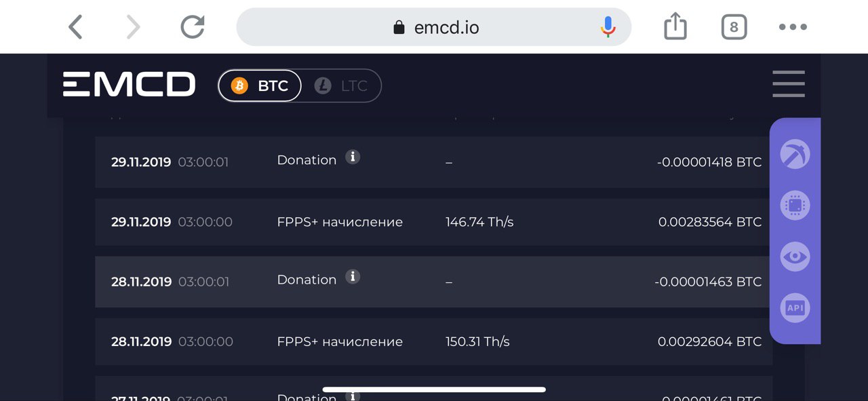
Task: Switch to the LTC coin toggle
Action: coord(341,85)
